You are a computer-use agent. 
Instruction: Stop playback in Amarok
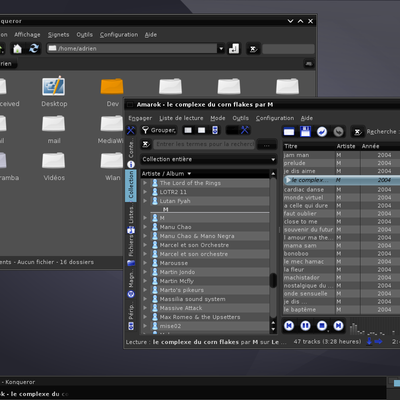pos(322,325)
